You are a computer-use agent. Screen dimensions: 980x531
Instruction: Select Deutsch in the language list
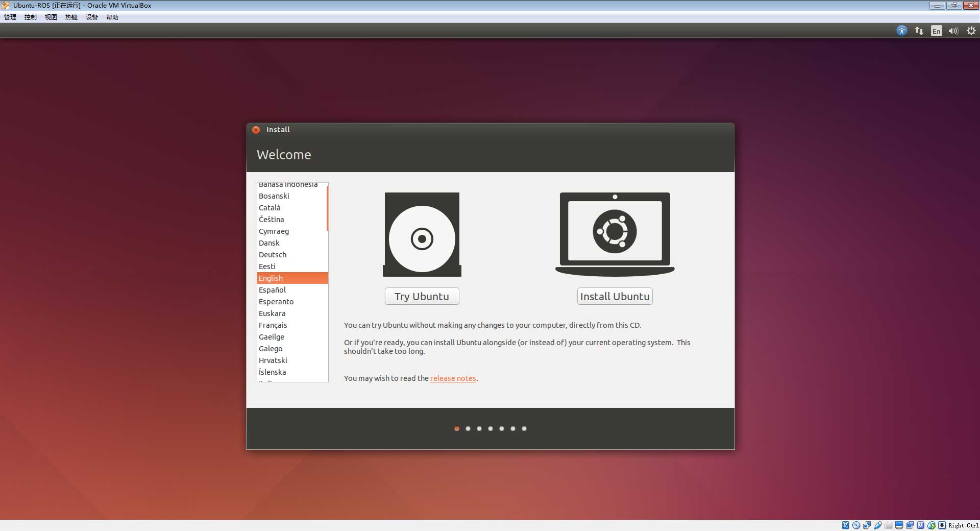273,255
